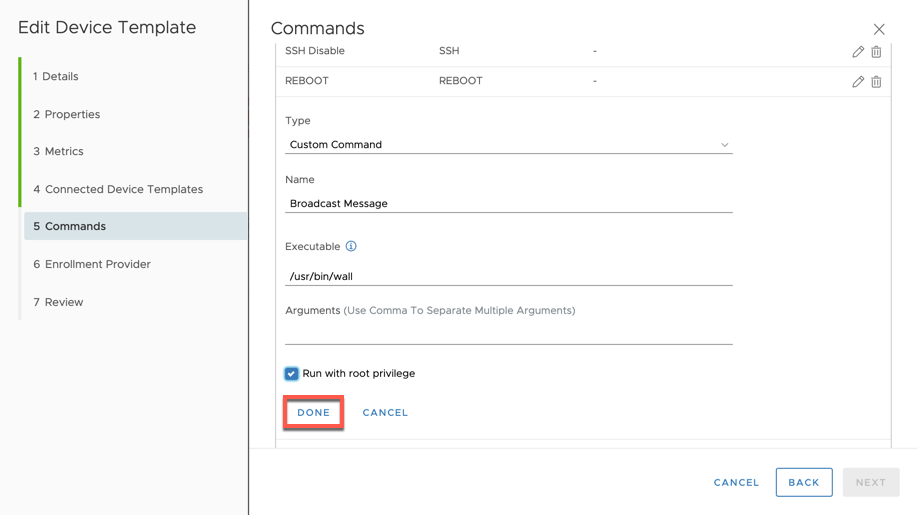Show info about the Executable field

click(351, 246)
